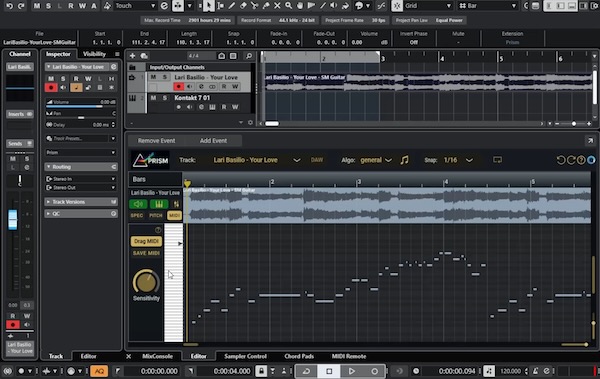
Task: Select the Object Selection arrow tool
Action: (x=209, y=6)
